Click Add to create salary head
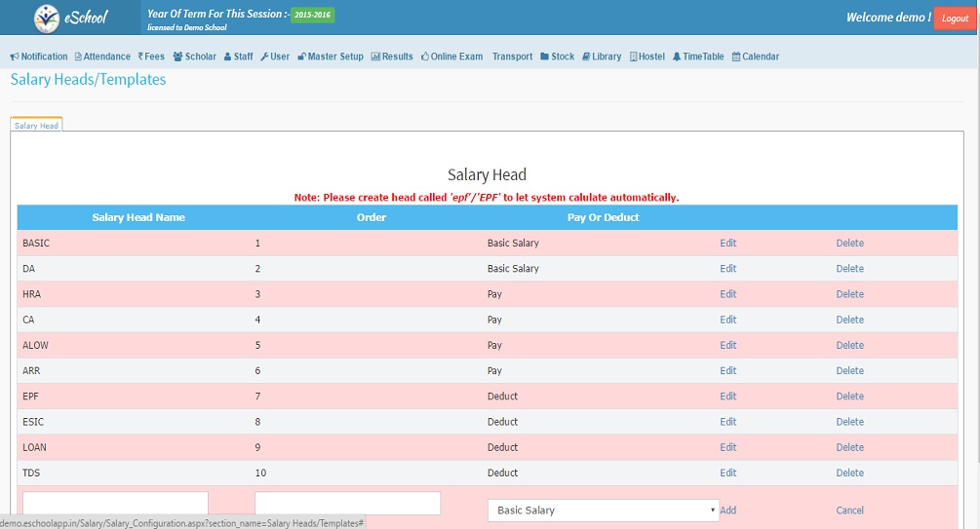Screen dimensions: 980x529 (x=727, y=510)
